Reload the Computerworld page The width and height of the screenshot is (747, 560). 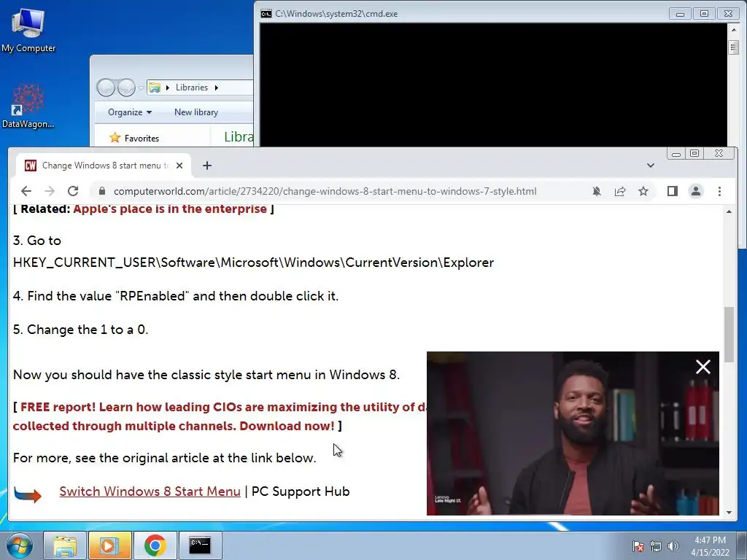[x=73, y=192]
